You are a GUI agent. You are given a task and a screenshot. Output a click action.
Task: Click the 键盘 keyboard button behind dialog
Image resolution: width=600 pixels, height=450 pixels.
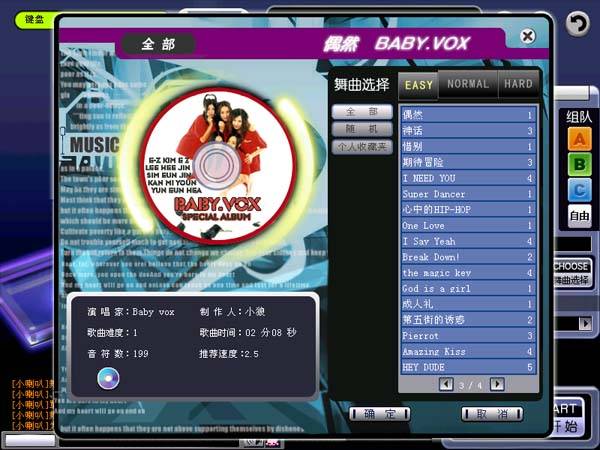click(34, 19)
